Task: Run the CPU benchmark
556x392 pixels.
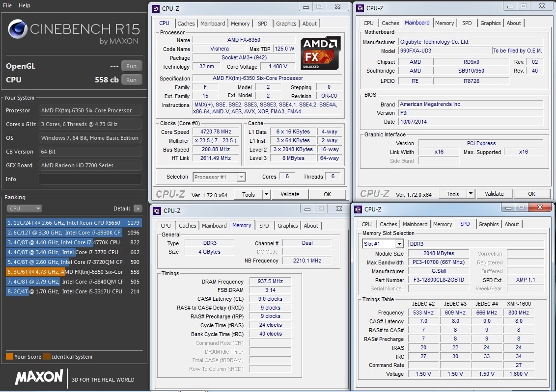Action: [131, 79]
